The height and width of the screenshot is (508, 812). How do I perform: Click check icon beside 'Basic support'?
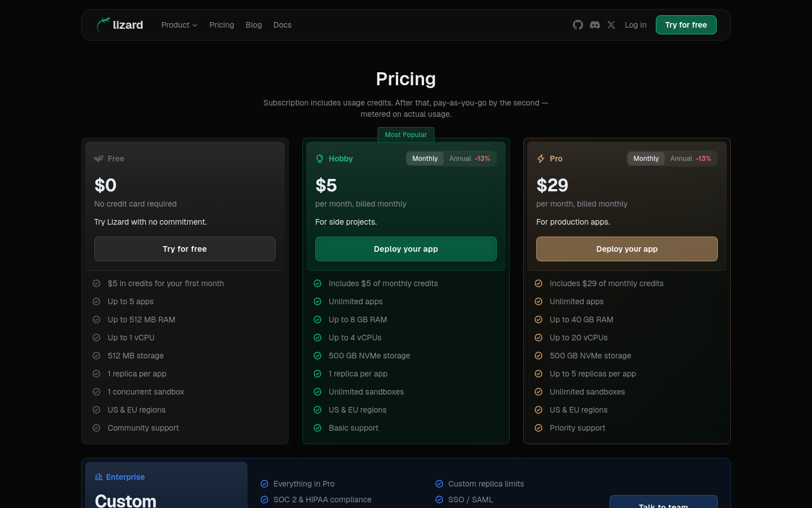pos(317,428)
